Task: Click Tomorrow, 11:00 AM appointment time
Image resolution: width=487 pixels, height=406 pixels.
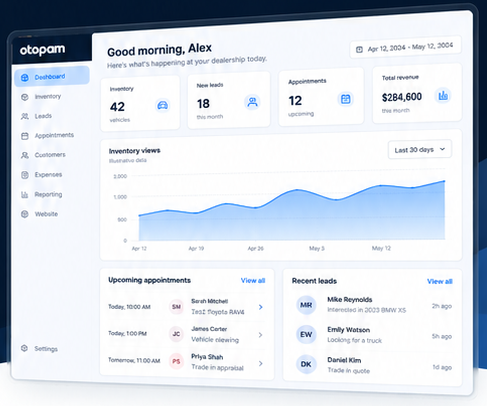Action: [134, 360]
